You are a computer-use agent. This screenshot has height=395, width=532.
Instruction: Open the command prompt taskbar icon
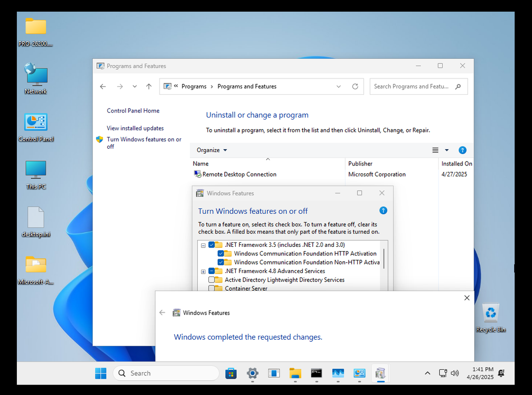317,373
